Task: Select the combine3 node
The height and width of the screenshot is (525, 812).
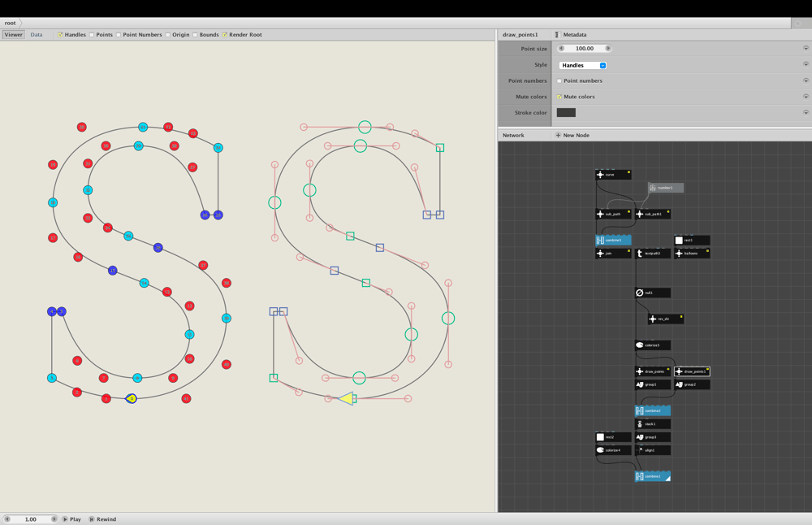Action: click(613, 240)
